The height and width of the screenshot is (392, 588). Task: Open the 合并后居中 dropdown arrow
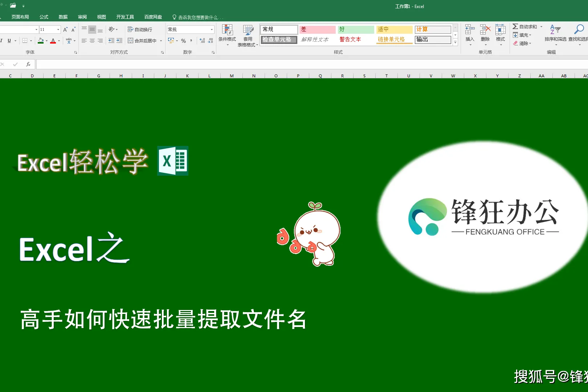[161, 41]
